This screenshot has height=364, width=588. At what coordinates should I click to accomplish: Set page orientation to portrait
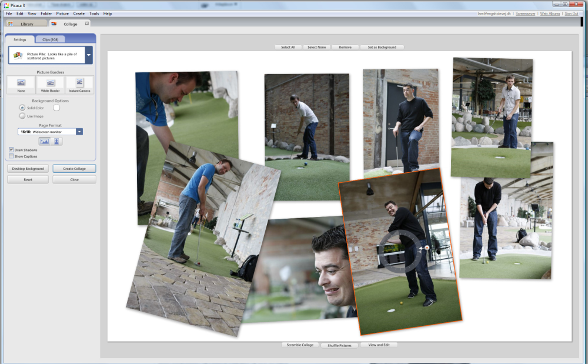pyautogui.click(x=57, y=141)
